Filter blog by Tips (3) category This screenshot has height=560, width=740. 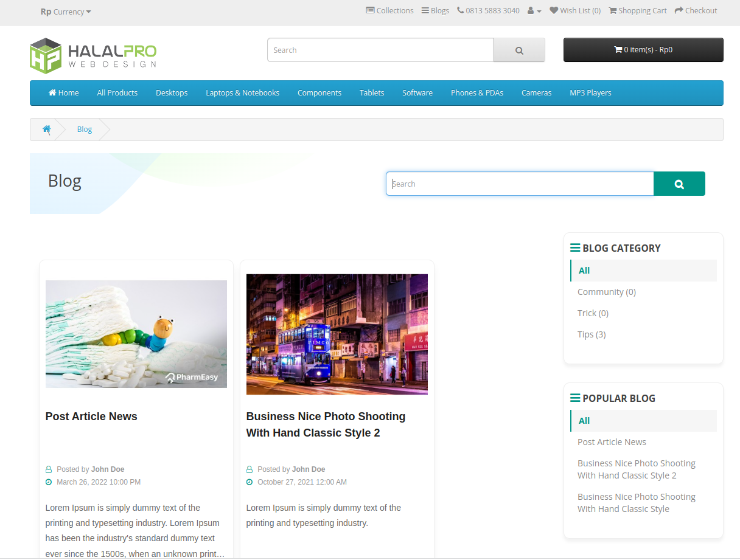592,334
